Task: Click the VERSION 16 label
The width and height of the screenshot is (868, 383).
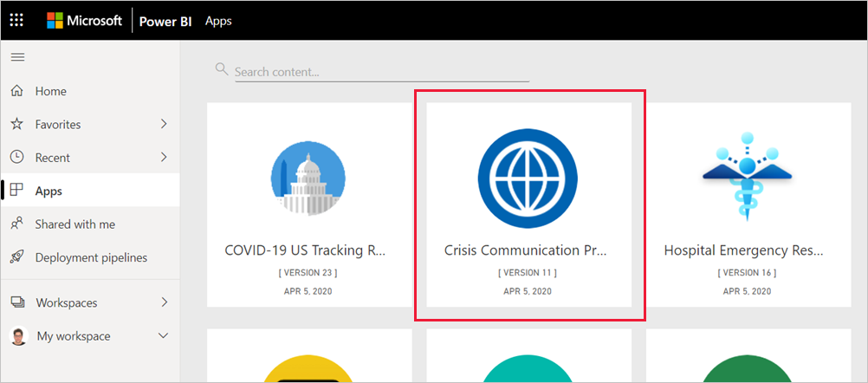Action: (x=748, y=273)
